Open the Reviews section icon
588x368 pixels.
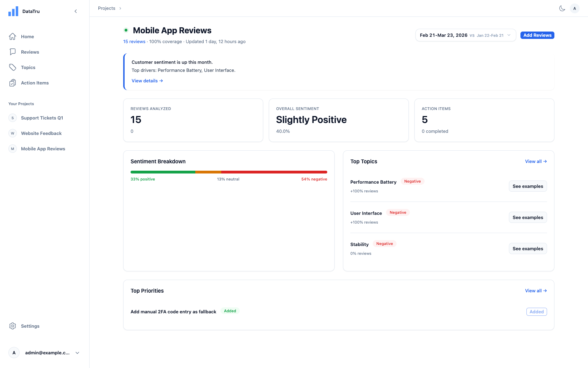[13, 52]
